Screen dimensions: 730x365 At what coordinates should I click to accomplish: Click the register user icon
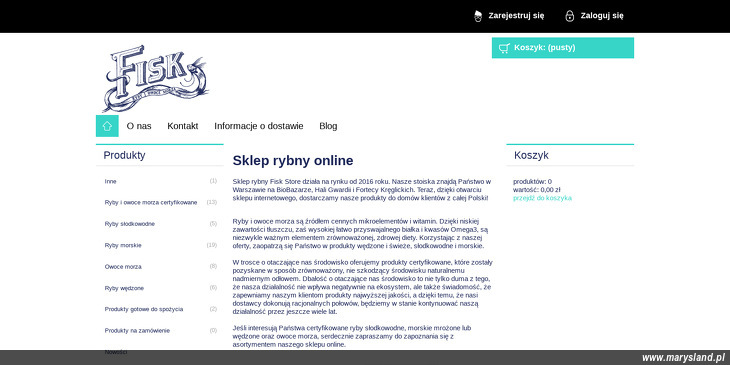(x=478, y=16)
